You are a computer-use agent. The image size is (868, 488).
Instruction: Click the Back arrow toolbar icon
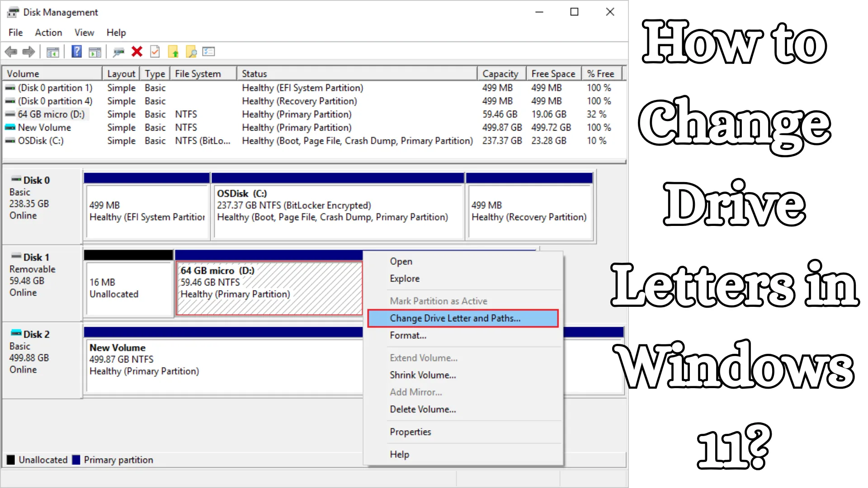11,52
